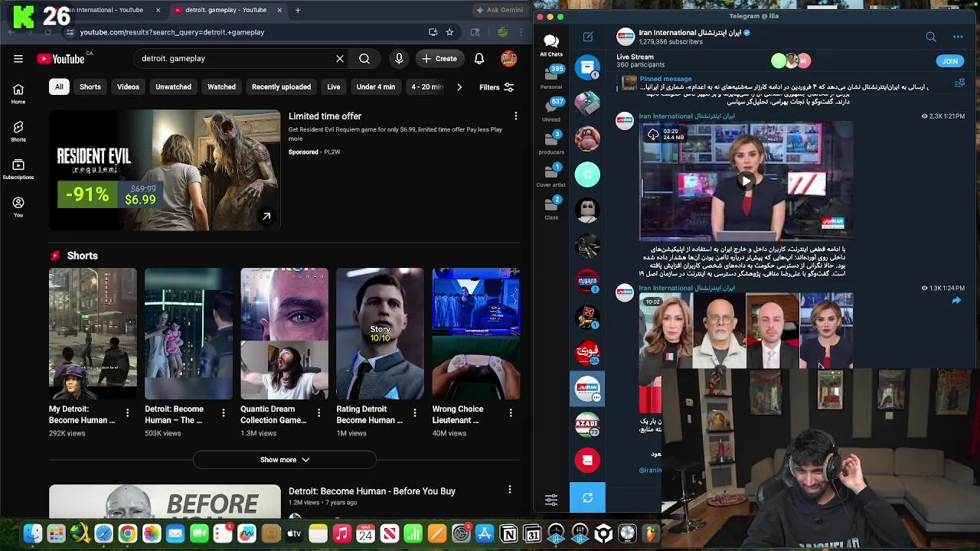Screen dimensions: 980x551
Task: Start voice search with microphone
Action: click(399, 58)
